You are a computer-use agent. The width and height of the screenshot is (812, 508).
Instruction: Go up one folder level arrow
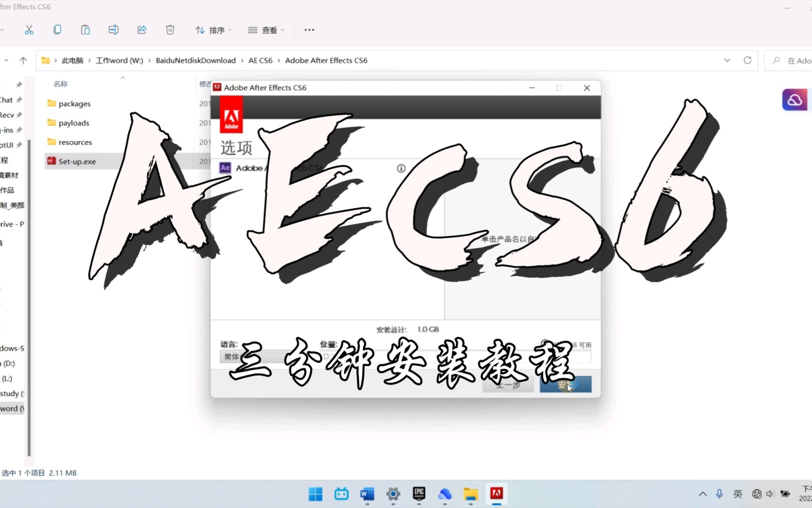(23, 60)
